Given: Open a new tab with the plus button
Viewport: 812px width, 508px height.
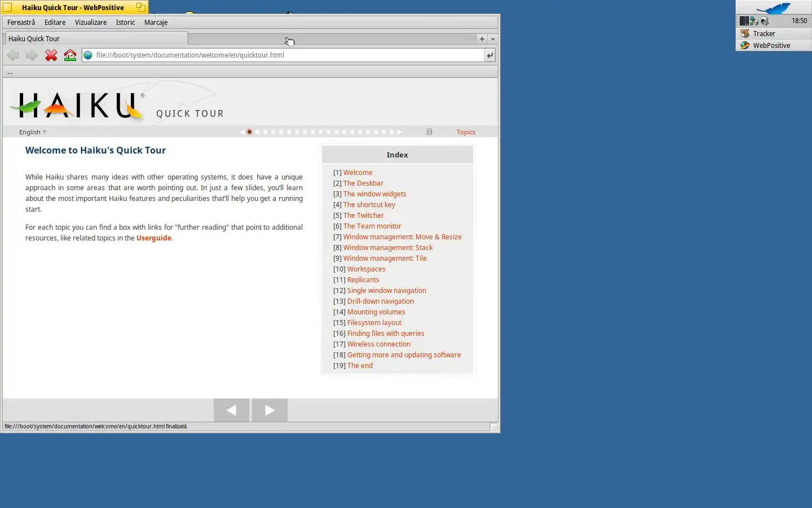Looking at the screenshot, I should pos(482,39).
